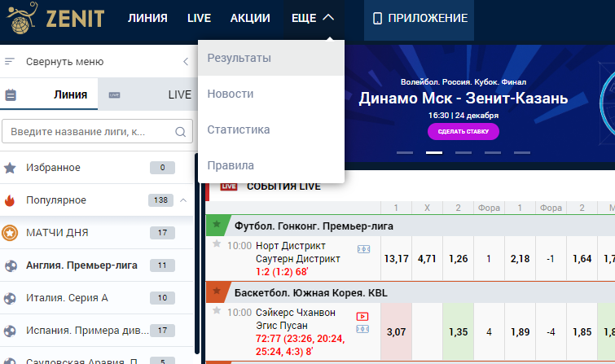Open video stream icon for Сэйкерс Чханвон

pyautogui.click(x=362, y=316)
